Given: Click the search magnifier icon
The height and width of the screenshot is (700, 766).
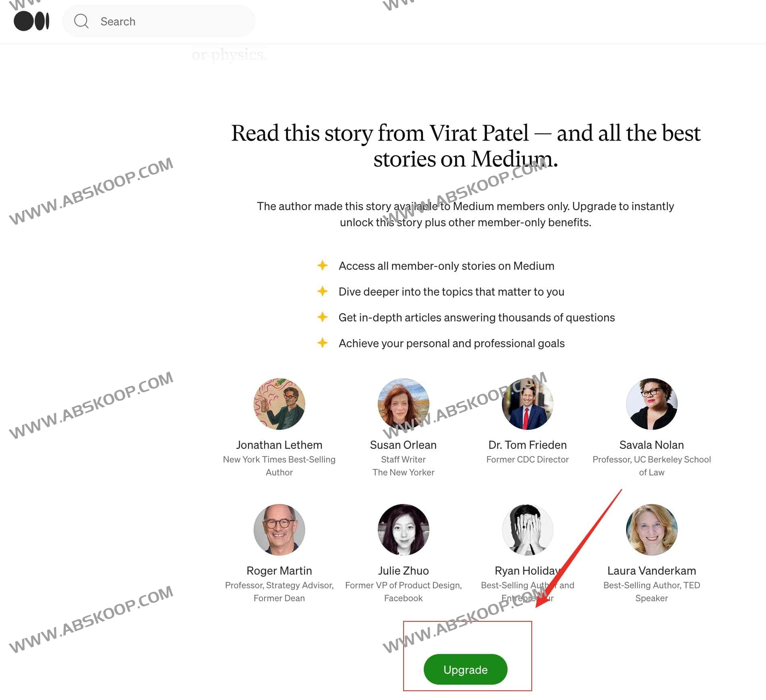Looking at the screenshot, I should coord(81,21).
